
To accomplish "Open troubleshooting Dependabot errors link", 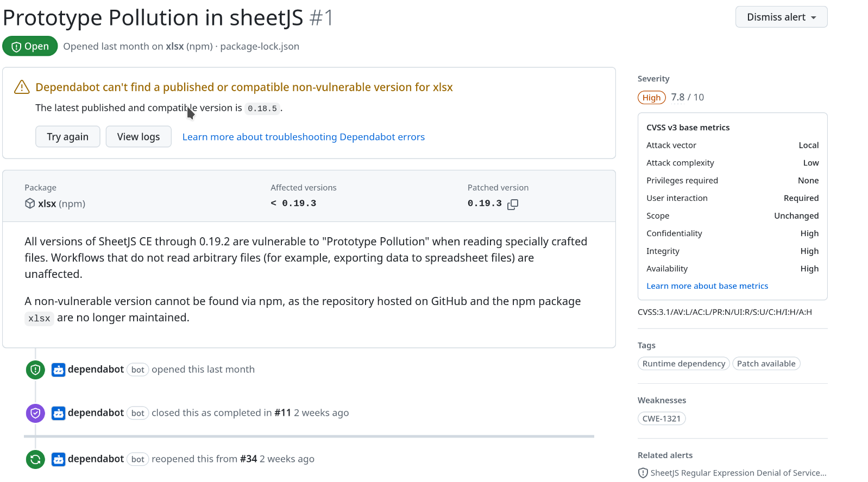I will point(304,137).
